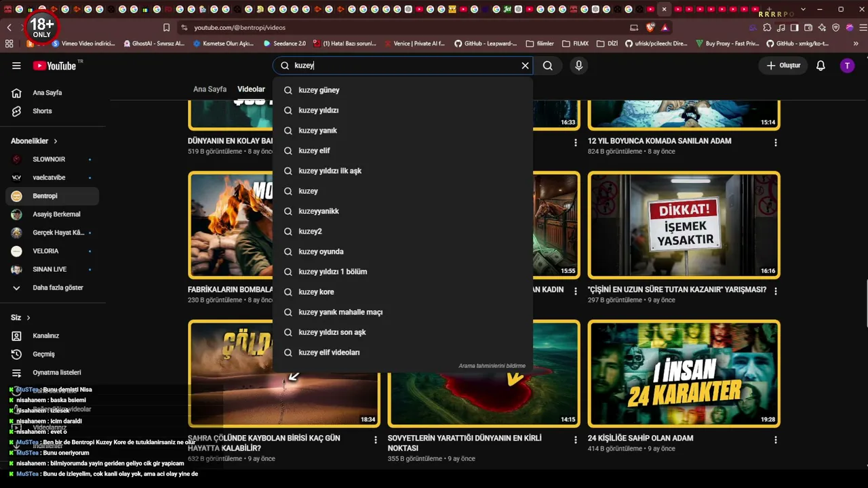Open the Bentropi channel subscription
Viewport: 868px width, 488px height.
(x=52, y=196)
